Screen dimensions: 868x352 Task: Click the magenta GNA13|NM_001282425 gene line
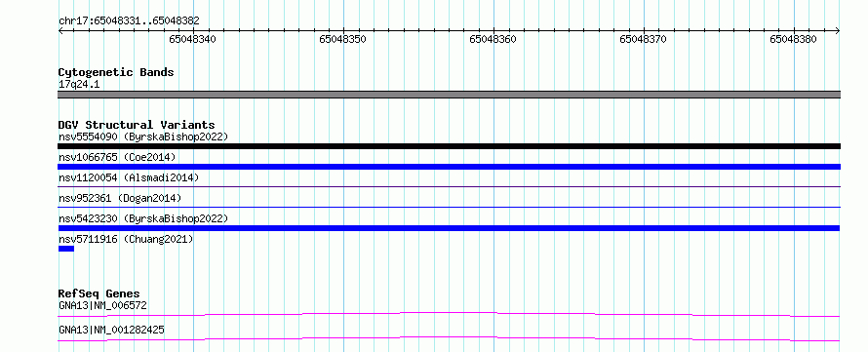449,338
